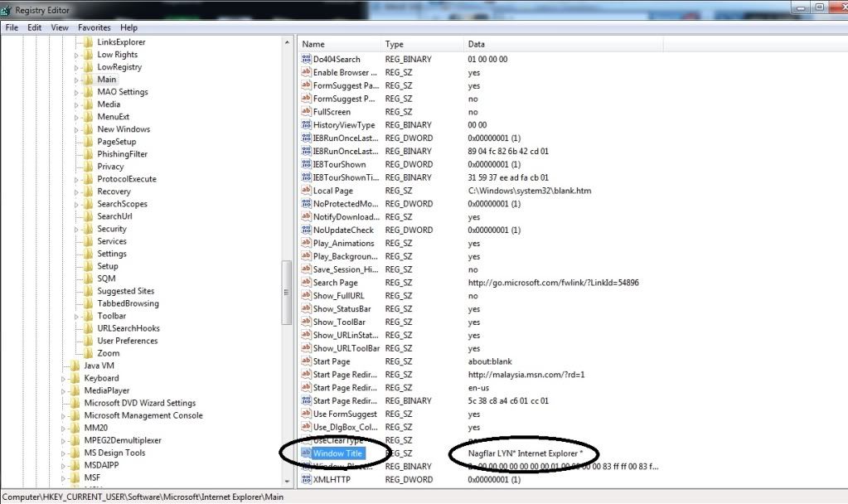Click the string icon beside Window Title

tap(306, 453)
